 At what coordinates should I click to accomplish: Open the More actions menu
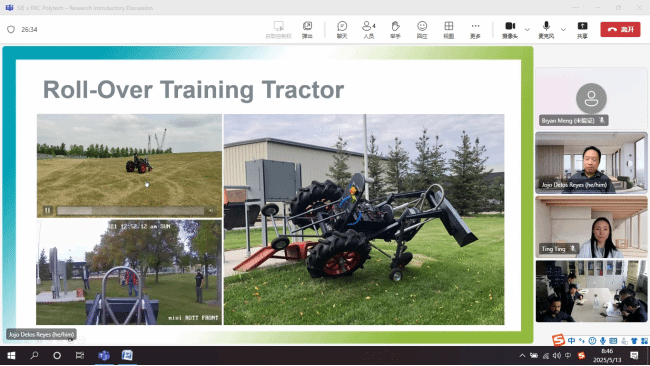475,30
